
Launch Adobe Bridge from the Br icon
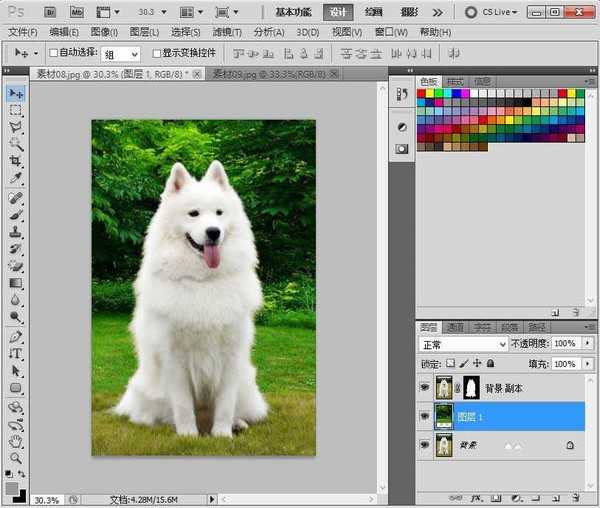(49, 13)
